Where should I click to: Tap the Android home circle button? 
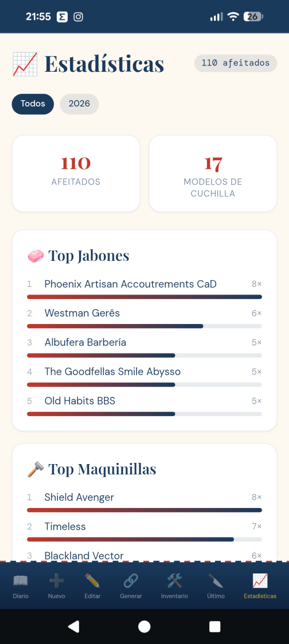click(x=144, y=626)
